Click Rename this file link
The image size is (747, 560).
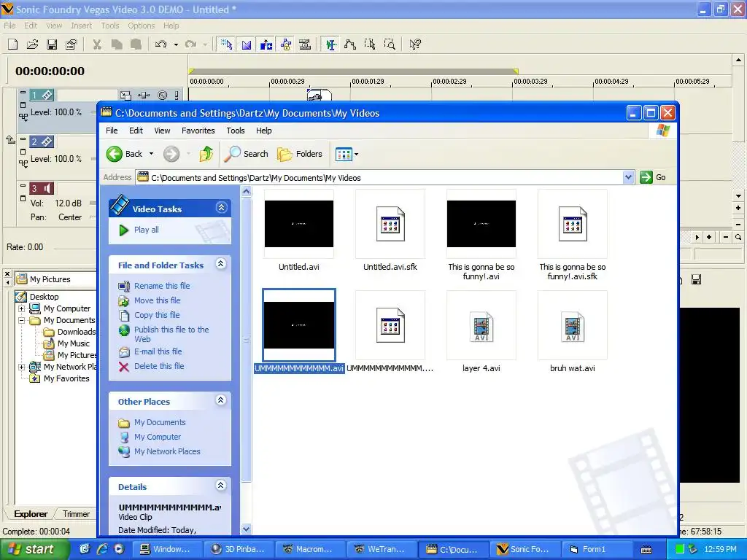coord(162,286)
